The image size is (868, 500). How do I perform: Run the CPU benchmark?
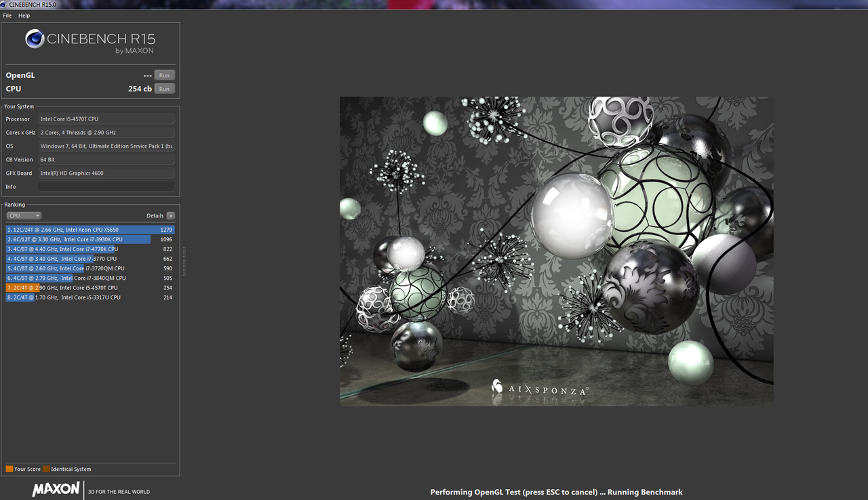click(164, 89)
